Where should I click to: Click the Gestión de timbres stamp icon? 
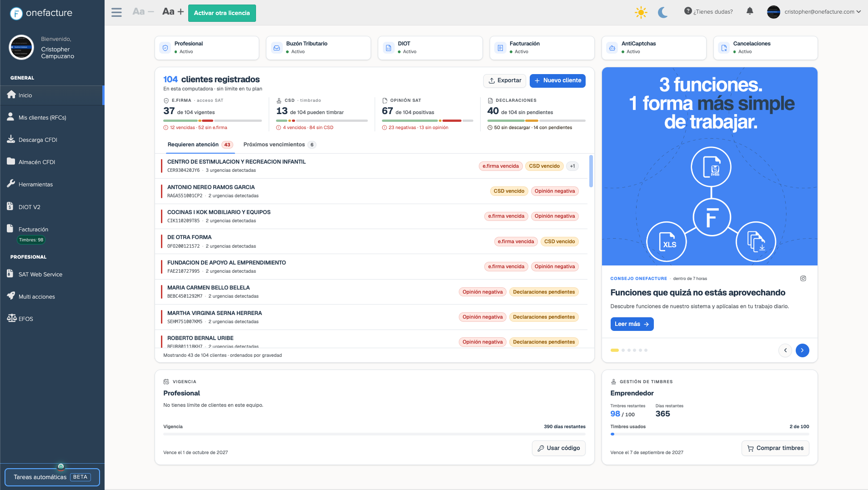point(613,382)
